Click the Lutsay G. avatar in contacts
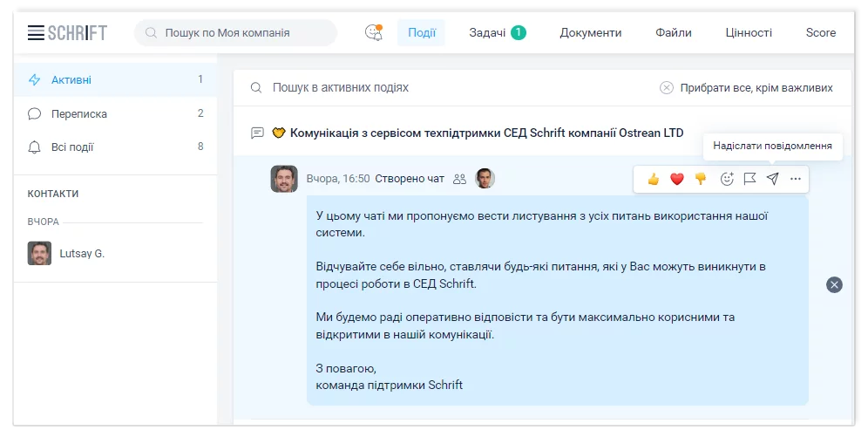Screen dimensions: 868x437 (x=39, y=253)
